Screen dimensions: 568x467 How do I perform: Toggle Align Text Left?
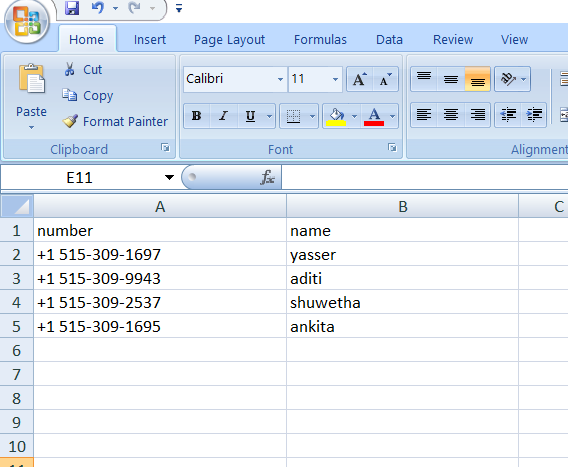click(424, 115)
